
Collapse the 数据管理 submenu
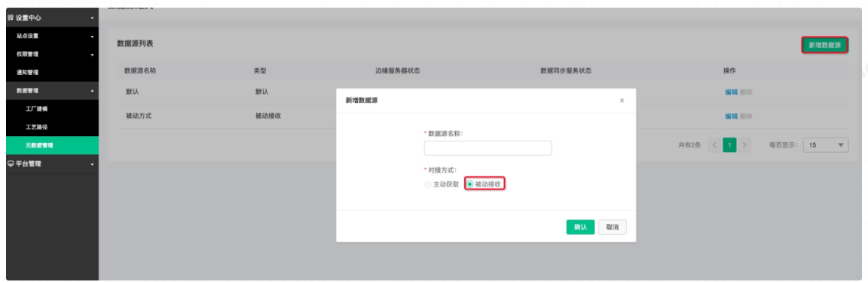[93, 91]
